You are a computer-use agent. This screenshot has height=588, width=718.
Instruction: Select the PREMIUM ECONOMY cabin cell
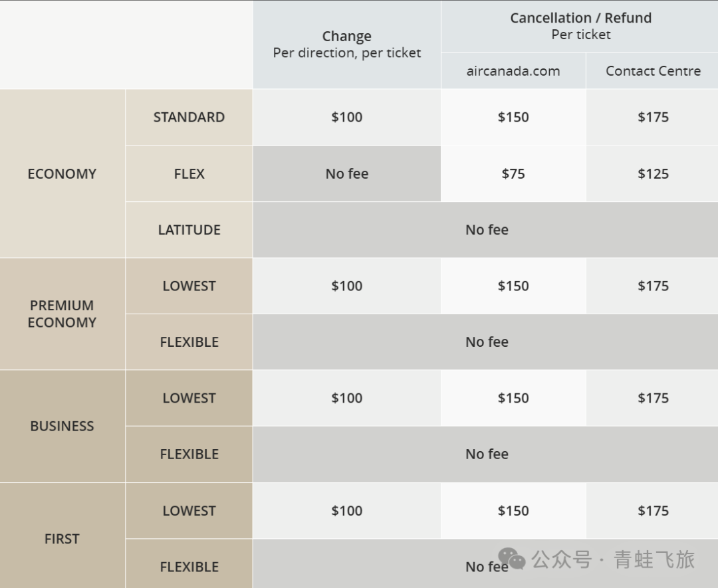click(x=62, y=314)
